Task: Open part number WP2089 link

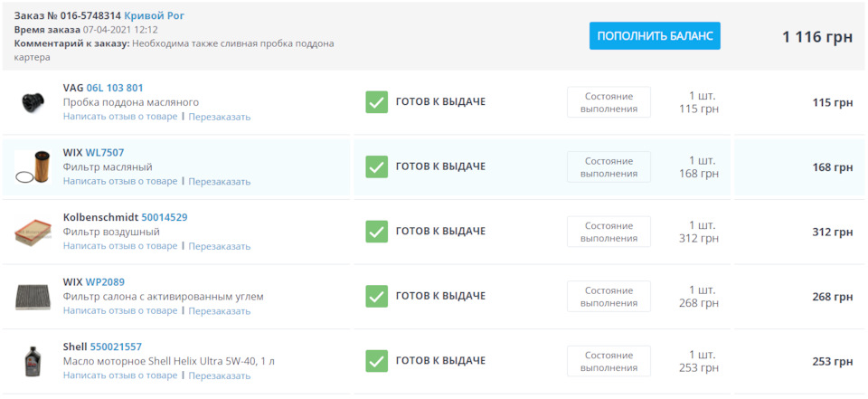Action: coord(105,282)
